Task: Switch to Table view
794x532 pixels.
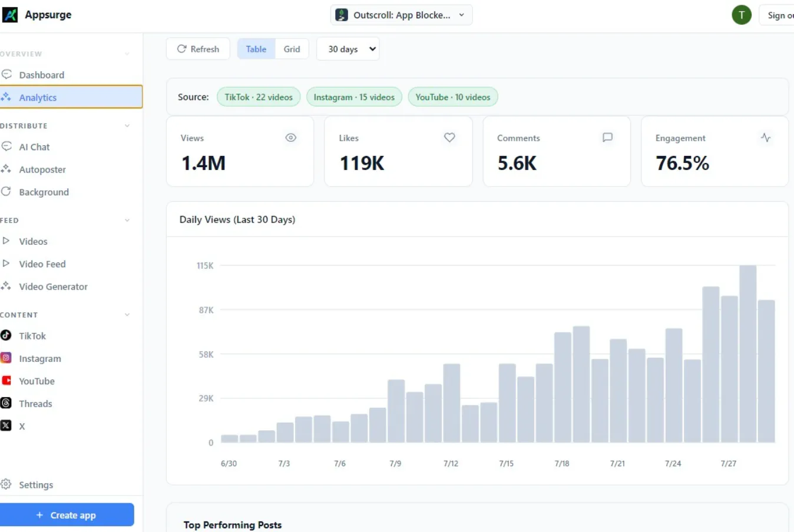Action: (x=256, y=49)
